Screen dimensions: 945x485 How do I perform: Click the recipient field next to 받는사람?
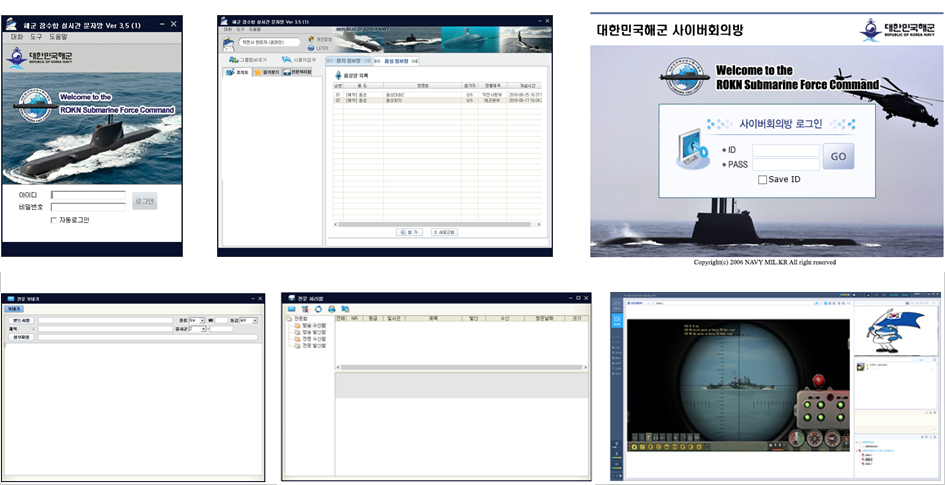[105, 321]
